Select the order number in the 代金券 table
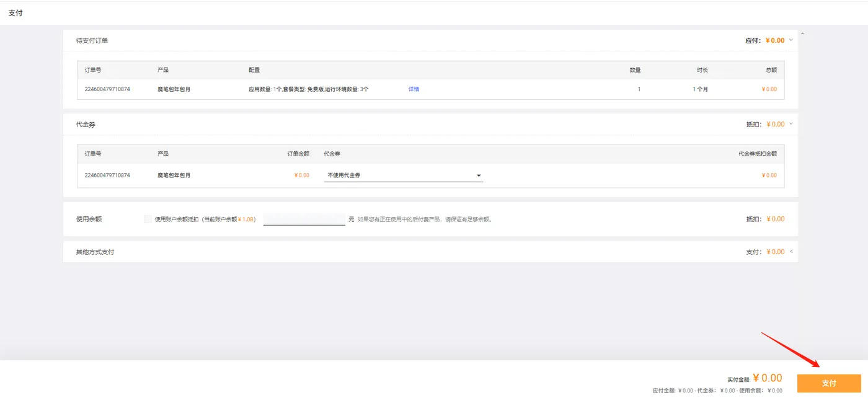This screenshot has width=868, height=403. pyautogui.click(x=107, y=175)
